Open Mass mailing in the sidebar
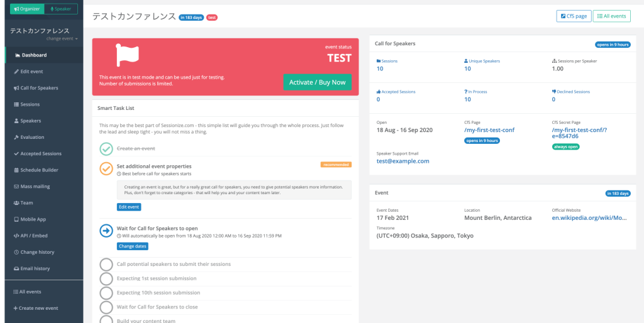 coord(35,187)
